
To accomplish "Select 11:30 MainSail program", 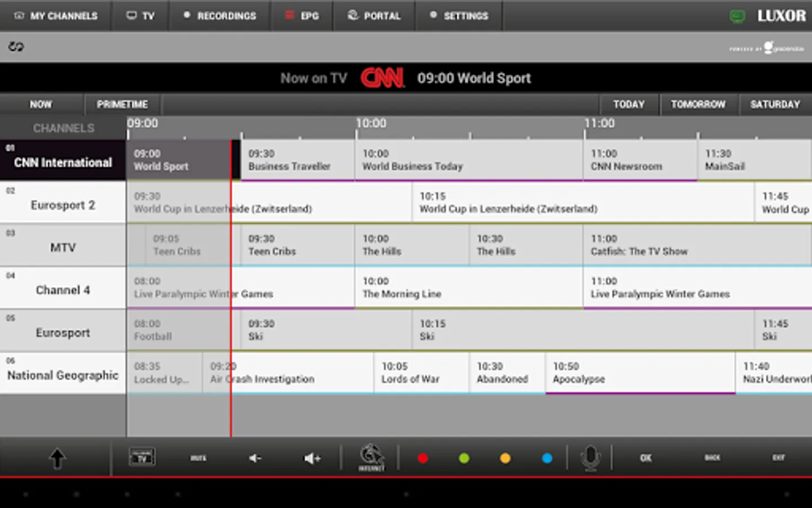I will [755, 160].
